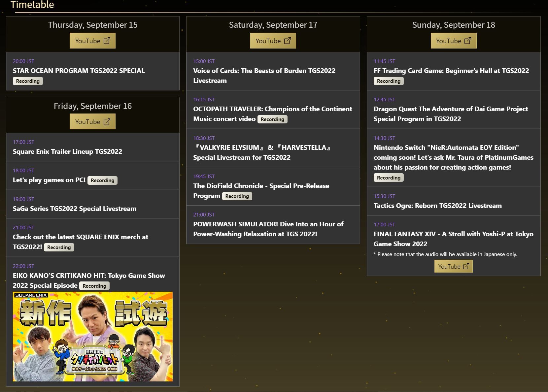Open the Sunday, September 18 YouTube button
This screenshot has height=392, width=548.
tap(454, 41)
